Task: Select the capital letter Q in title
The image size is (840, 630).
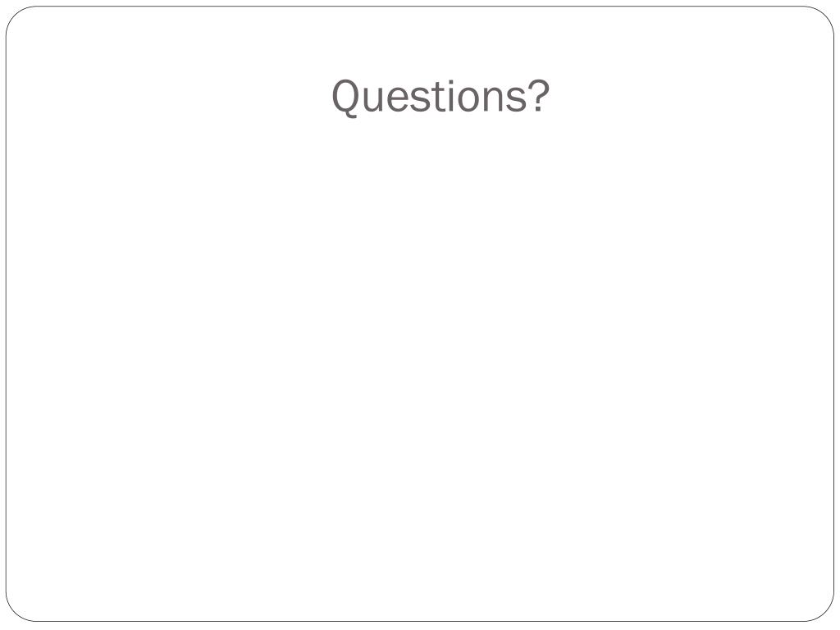Action: pos(345,98)
